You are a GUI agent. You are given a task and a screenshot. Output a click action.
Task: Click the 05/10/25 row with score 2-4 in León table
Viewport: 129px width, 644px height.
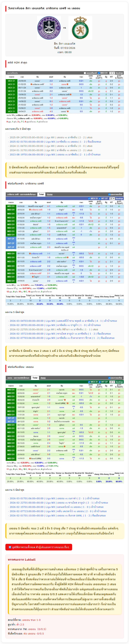tap(64, 443)
